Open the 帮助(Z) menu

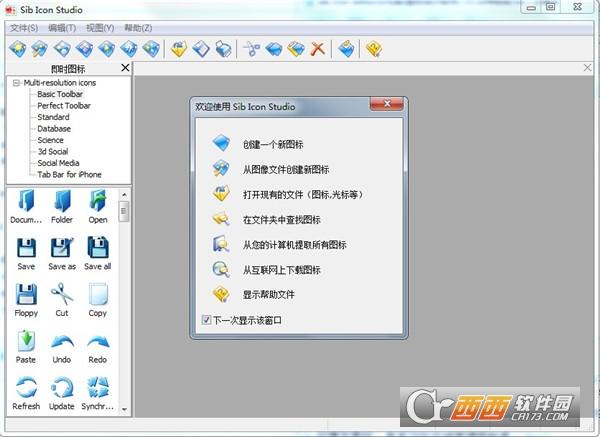(x=138, y=28)
